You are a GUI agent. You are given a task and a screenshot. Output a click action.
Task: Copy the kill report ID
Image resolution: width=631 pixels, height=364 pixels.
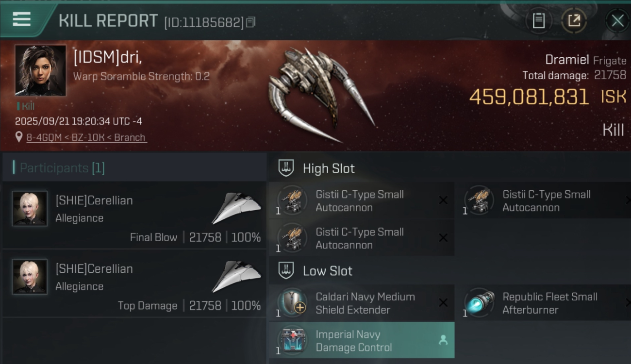(250, 22)
